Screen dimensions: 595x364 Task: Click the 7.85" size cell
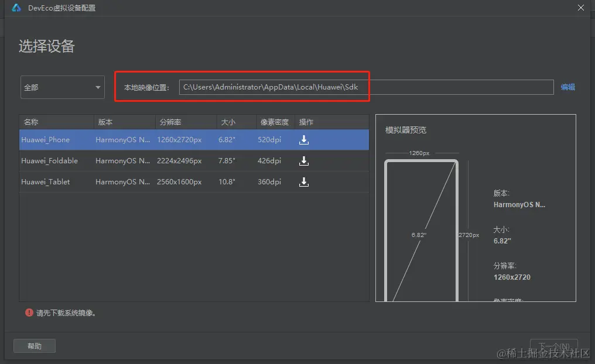pos(227,161)
